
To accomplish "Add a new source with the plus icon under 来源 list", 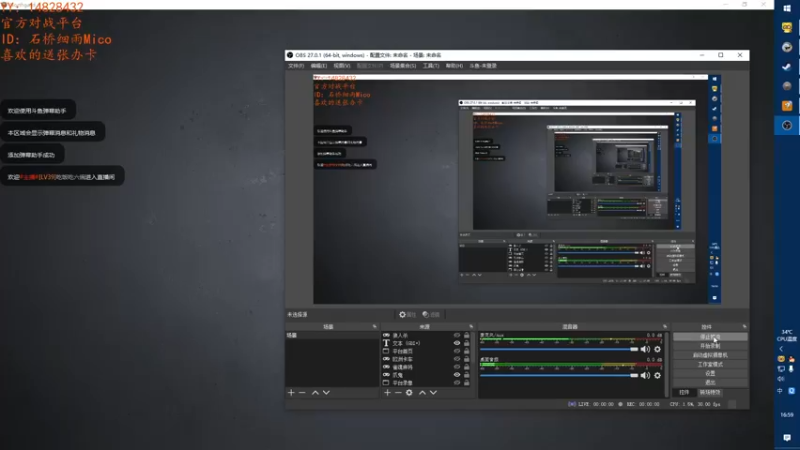I will point(387,393).
